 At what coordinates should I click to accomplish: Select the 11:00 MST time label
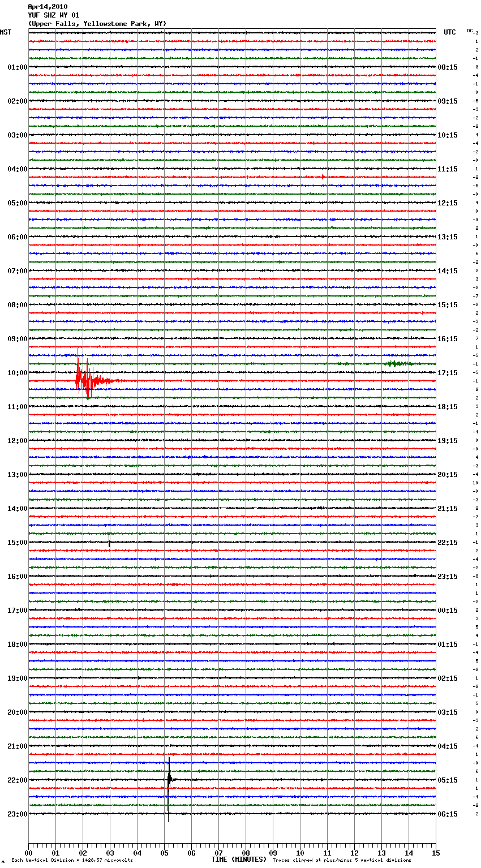tap(18, 407)
